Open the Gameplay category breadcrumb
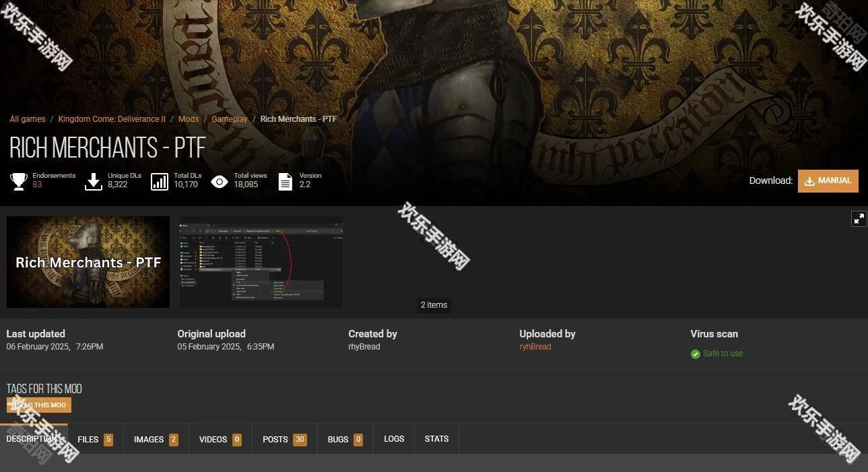The height and width of the screenshot is (472, 868). click(230, 119)
